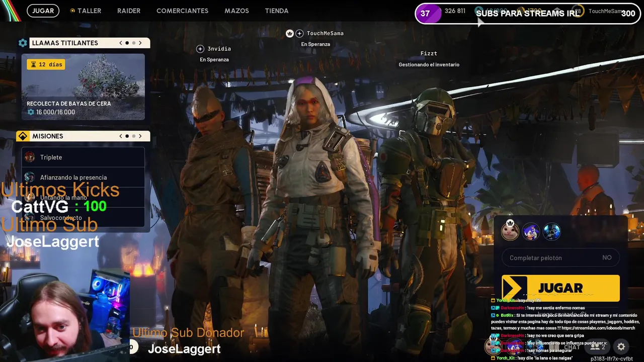Toggle Completar pelotón option
The width and height of the screenshot is (644, 362).
coord(560,257)
